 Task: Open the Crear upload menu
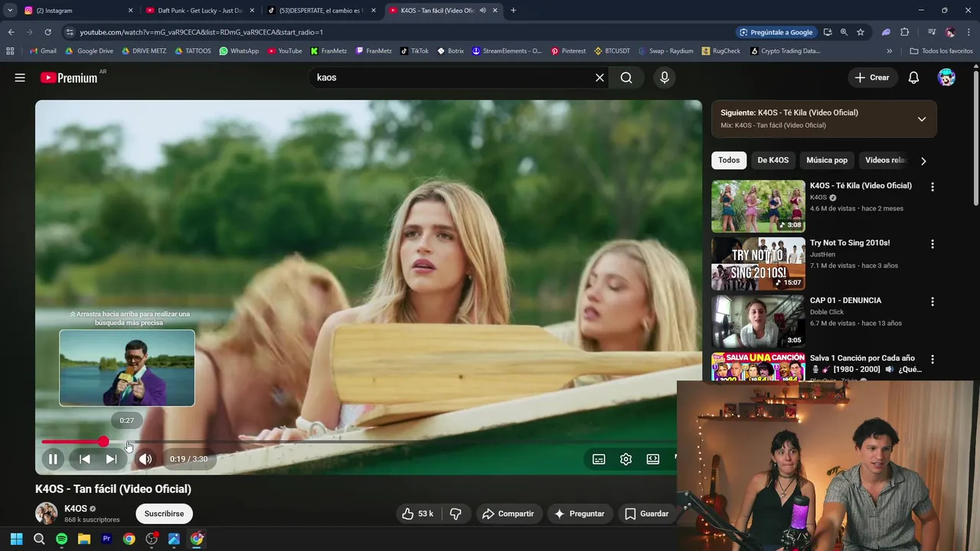pyautogui.click(x=872, y=77)
